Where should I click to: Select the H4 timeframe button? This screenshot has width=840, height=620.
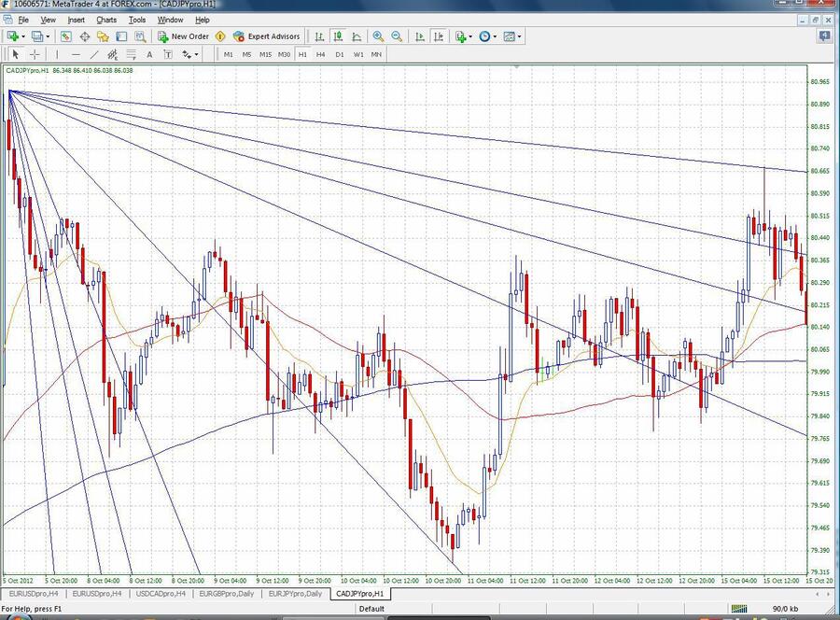pyautogui.click(x=320, y=54)
